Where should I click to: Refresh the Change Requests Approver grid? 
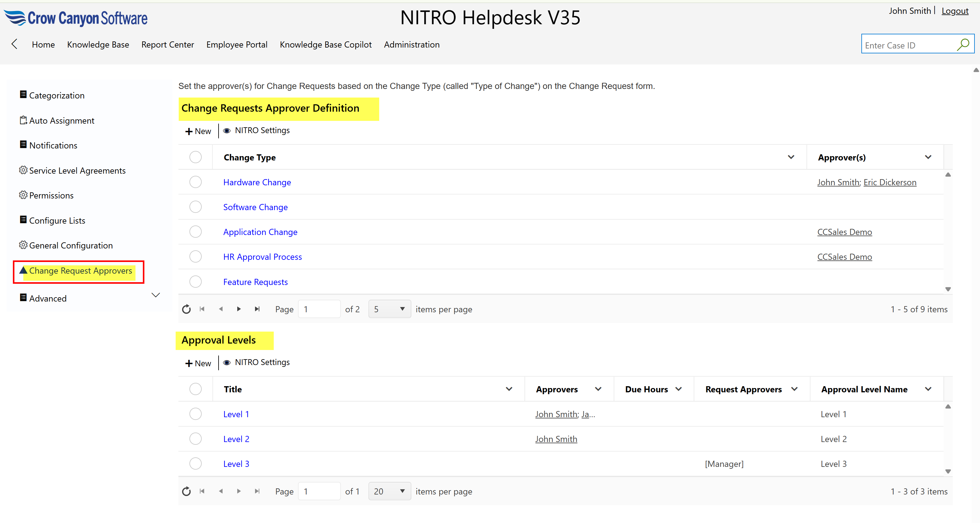click(186, 309)
